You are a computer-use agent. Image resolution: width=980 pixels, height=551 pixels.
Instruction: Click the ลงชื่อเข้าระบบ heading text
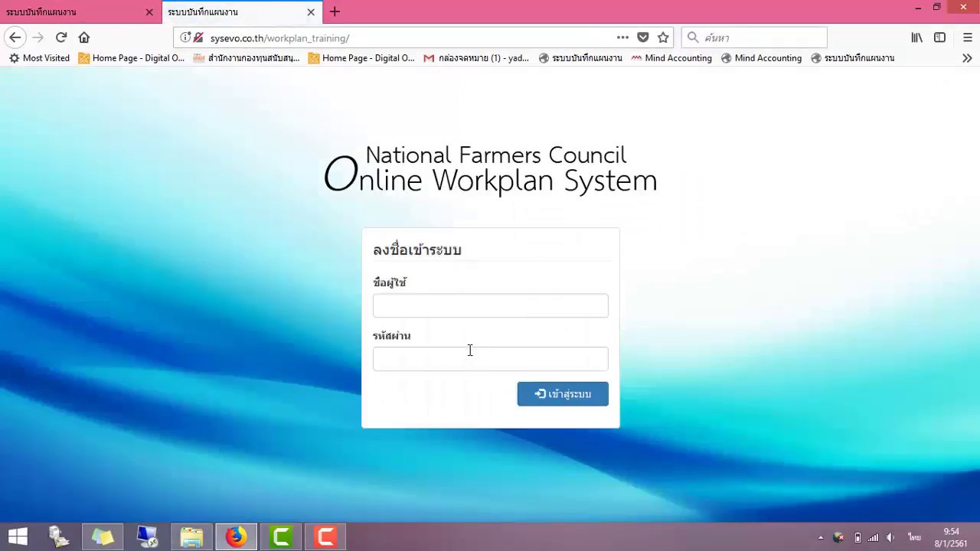pyautogui.click(x=417, y=250)
